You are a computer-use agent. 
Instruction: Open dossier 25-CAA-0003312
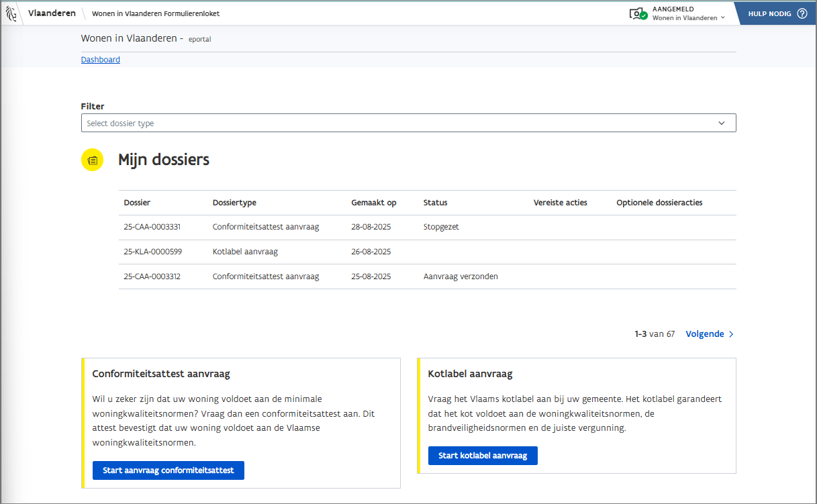click(152, 276)
